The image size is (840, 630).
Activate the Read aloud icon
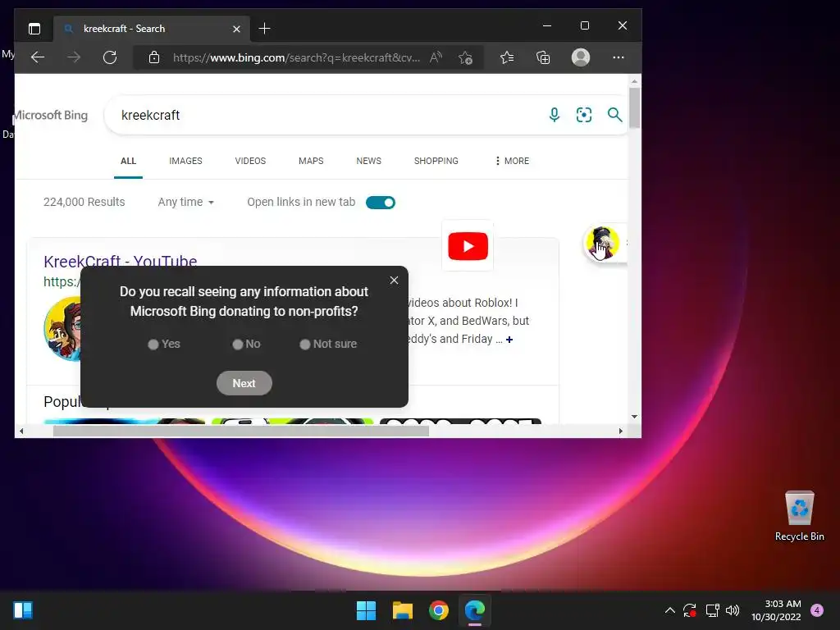coord(436,57)
